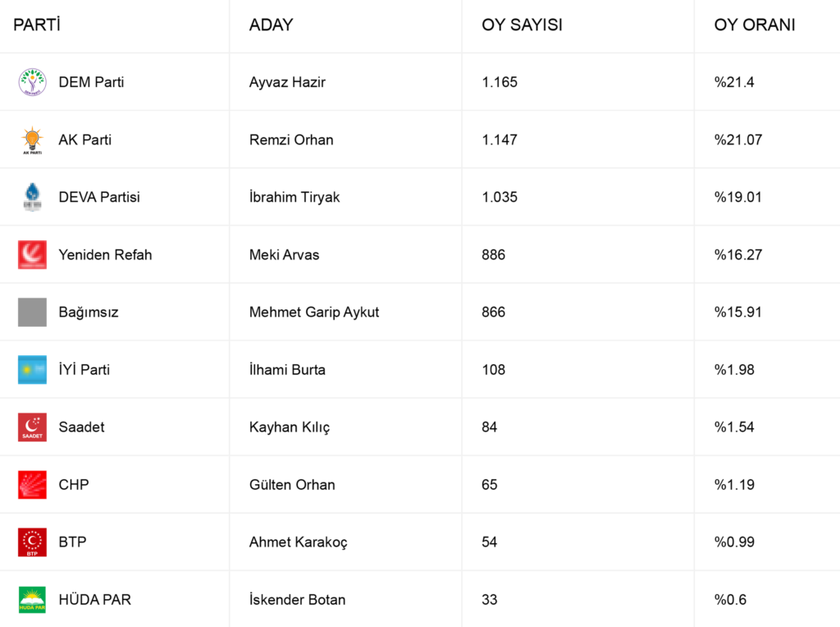Viewport: 840px width, 627px height.
Task: Click the Yeniden Refah red logo
Action: pos(33,254)
